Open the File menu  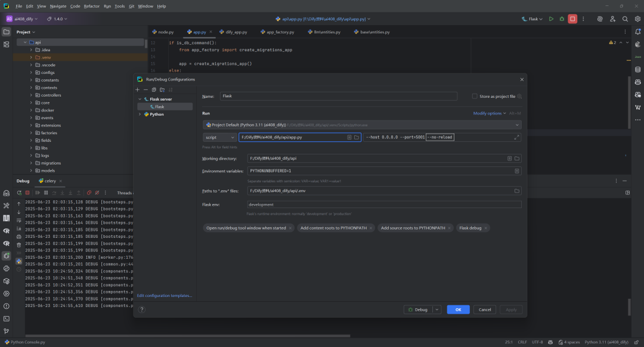(19, 6)
